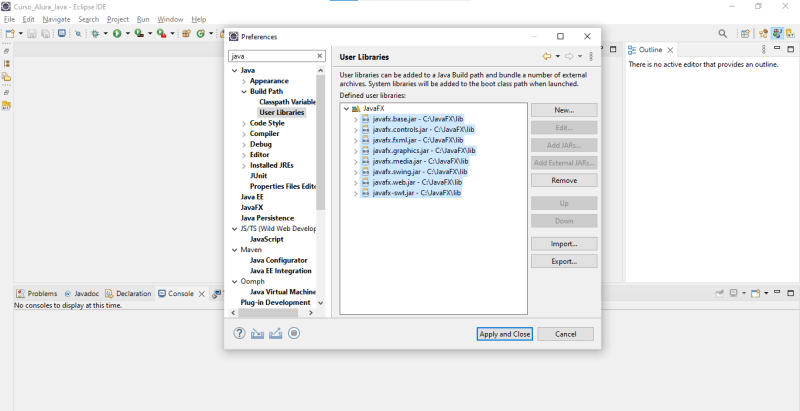The height and width of the screenshot is (411, 800).
Task: Click the preferences tree vertical scrollbar
Action: [320, 143]
